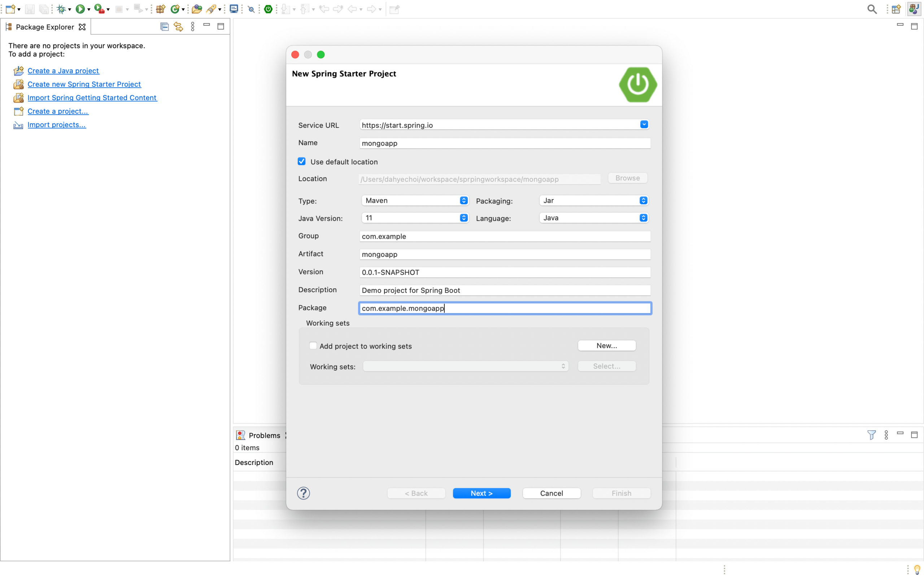Click the Debug bug toolbar icon

(x=61, y=9)
